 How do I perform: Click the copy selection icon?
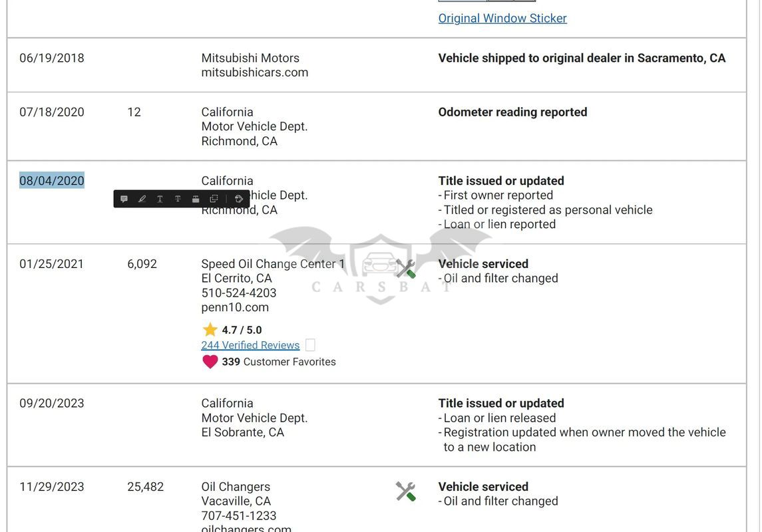coord(214,199)
